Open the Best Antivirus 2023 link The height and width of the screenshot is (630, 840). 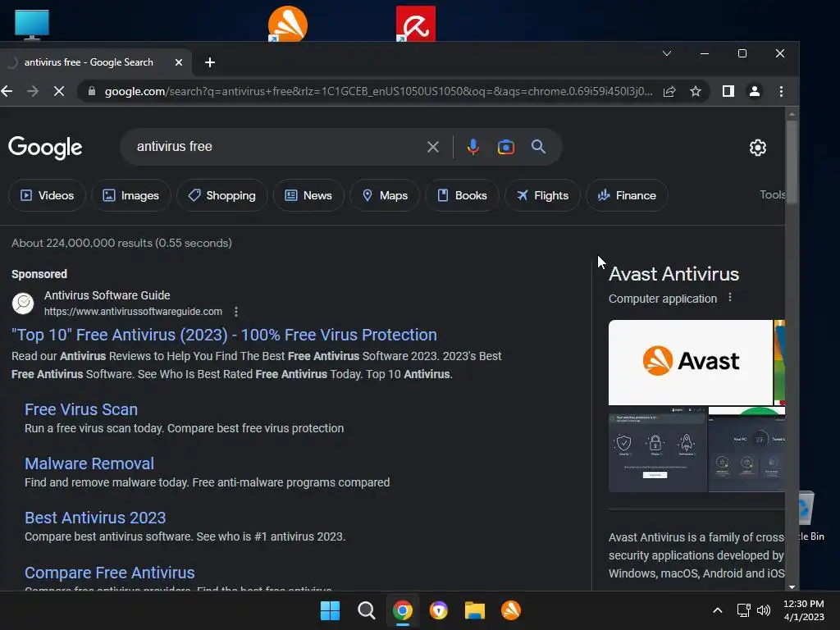tap(95, 518)
